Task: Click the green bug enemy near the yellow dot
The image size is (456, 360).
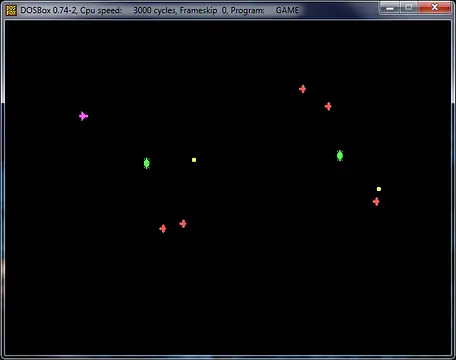Action: coord(147,163)
